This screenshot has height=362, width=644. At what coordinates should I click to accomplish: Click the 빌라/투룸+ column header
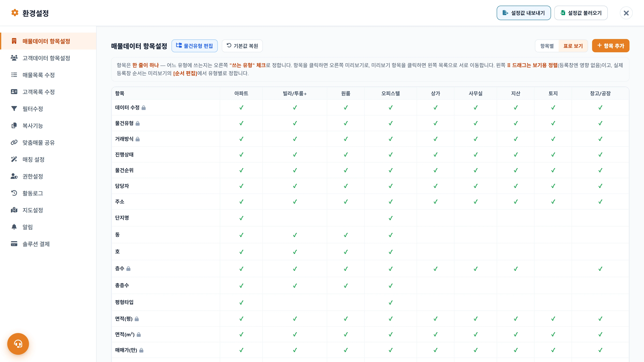click(295, 93)
